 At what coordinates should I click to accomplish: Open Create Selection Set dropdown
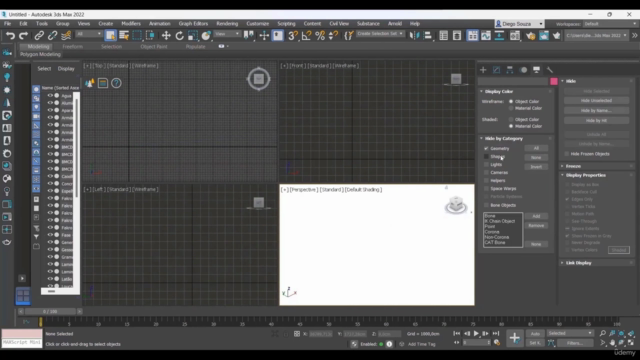pyautogui.click(x=380, y=34)
